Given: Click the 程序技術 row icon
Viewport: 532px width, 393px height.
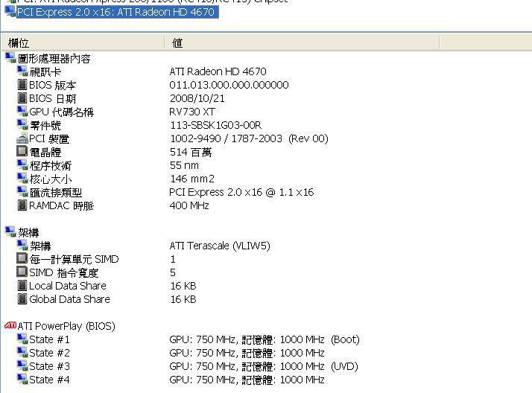Looking at the screenshot, I should click(22, 165).
